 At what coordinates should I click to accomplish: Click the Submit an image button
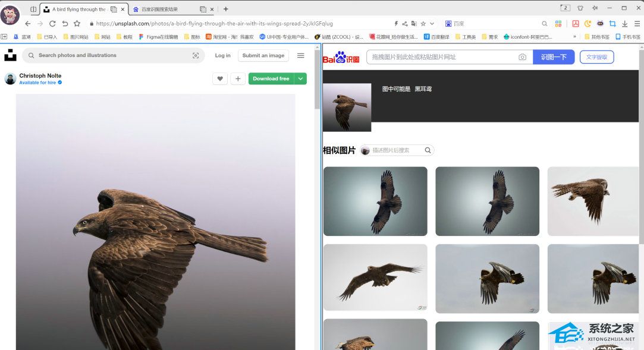coord(263,55)
